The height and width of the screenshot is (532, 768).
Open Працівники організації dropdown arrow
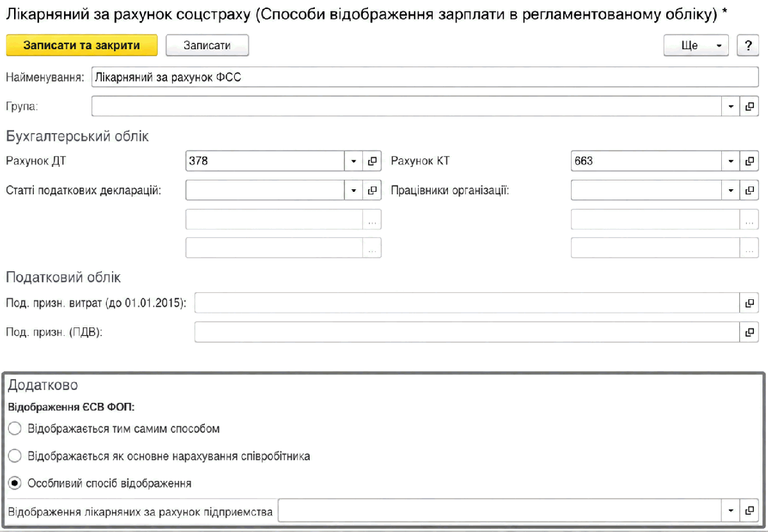[x=732, y=190]
